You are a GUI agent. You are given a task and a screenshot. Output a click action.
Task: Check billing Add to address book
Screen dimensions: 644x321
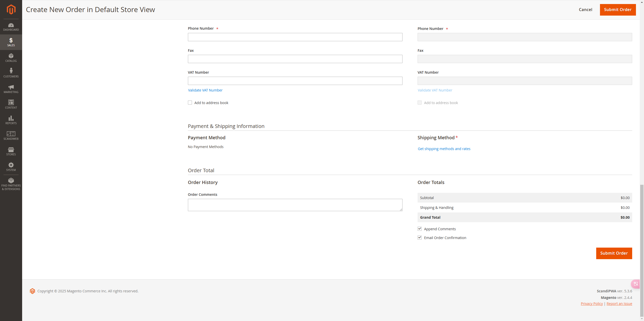[x=190, y=103]
